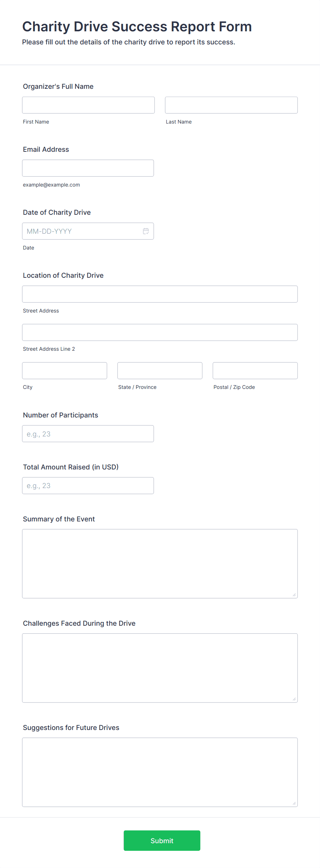Click the Challenges Faced textarea

click(160, 666)
